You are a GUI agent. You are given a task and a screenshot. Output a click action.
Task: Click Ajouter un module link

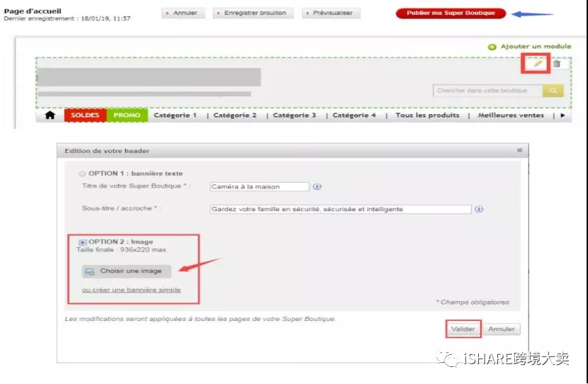click(536, 46)
